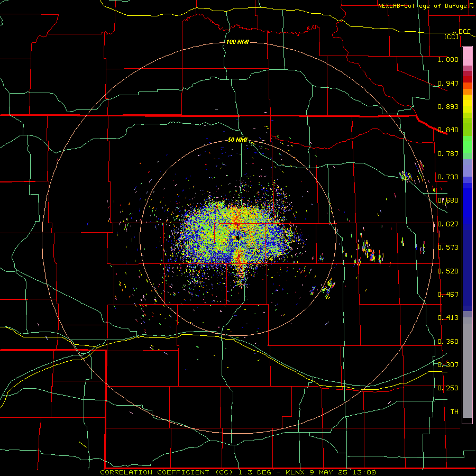Click the 0.253 scale value label
Screen dimensions: 476x476
pyautogui.click(x=448, y=388)
